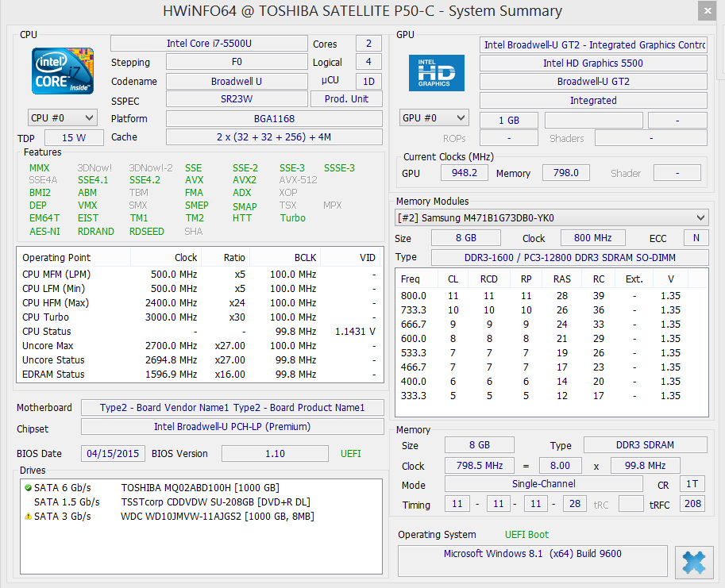Viewport: 725px width, 588px height.
Task: Select the WDC WD10JMVW drive entry
Action: click(217, 517)
